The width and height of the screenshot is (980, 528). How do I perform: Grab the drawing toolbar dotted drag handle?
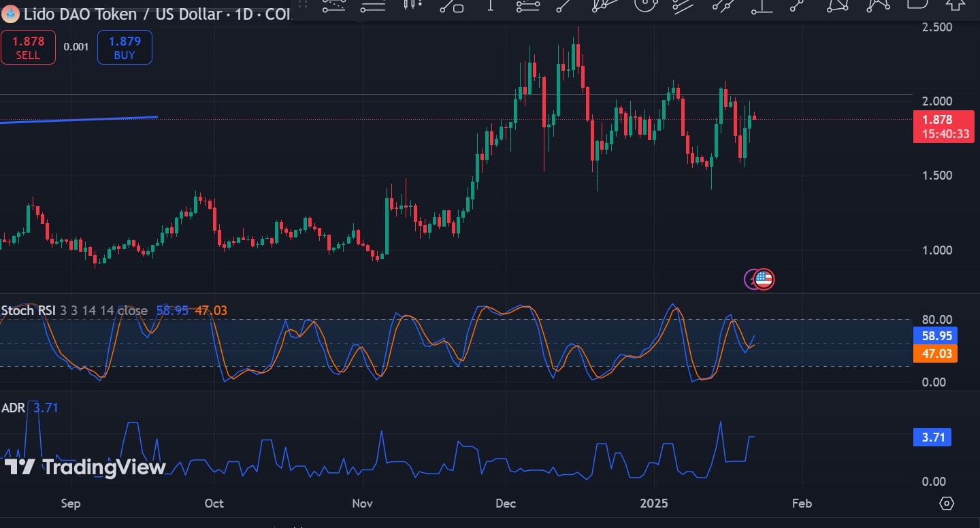pyautogui.click(x=303, y=4)
